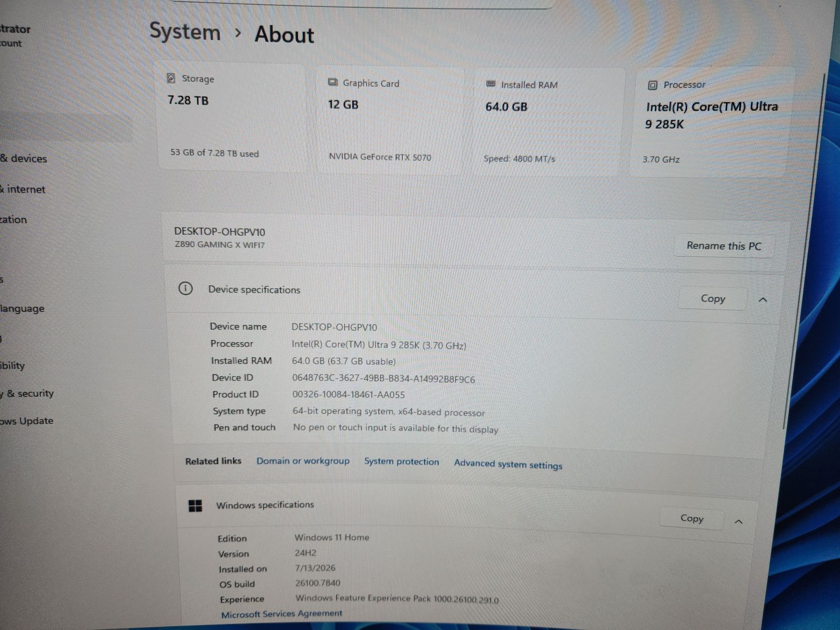Click the OS build value 26100.7840
Screen dimensions: 840x630
click(x=318, y=583)
